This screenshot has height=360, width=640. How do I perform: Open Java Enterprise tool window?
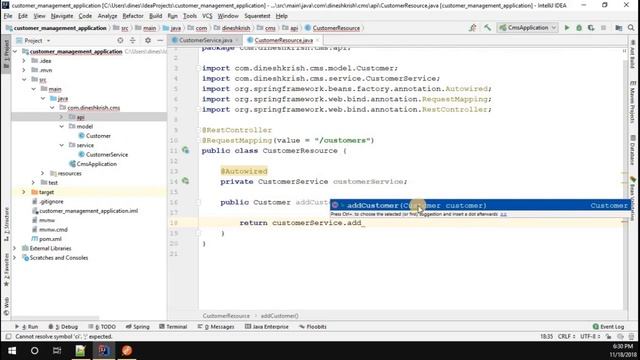pos(267,327)
